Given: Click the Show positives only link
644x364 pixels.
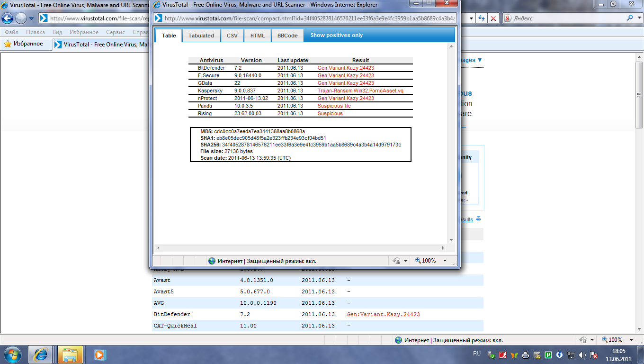Looking at the screenshot, I should coord(337,36).
